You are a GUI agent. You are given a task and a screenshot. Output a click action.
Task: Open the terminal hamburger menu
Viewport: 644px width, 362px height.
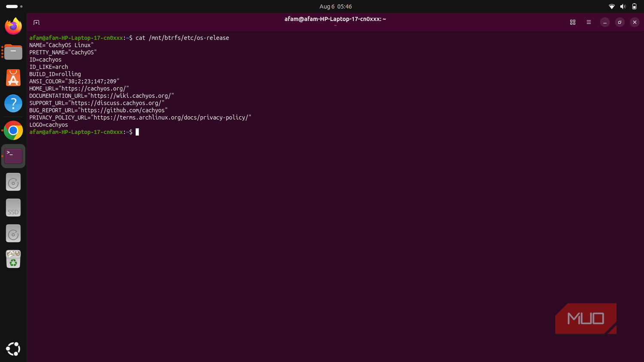(589, 22)
